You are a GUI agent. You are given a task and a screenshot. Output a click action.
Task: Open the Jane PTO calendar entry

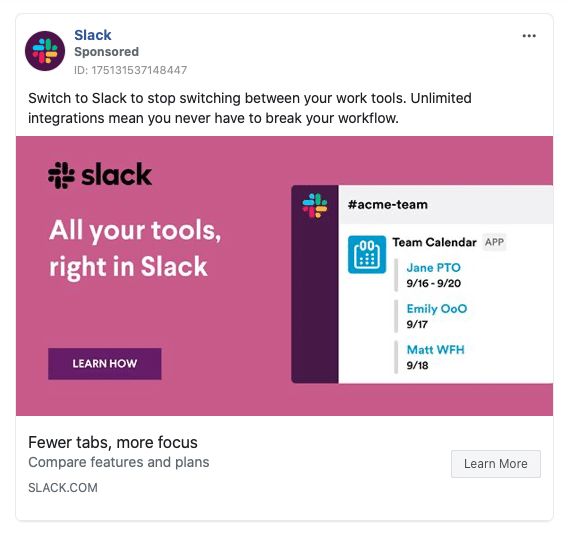click(434, 268)
